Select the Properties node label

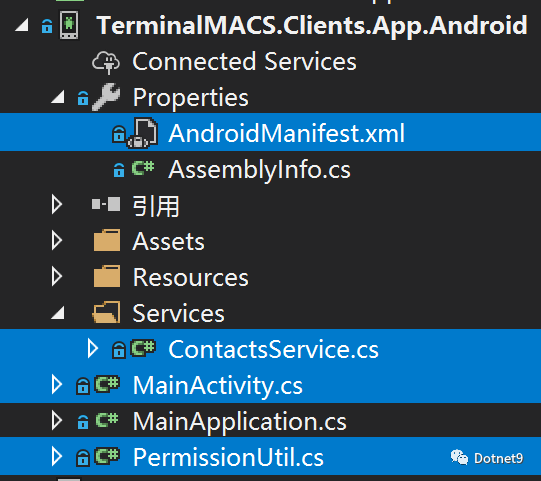(x=190, y=98)
